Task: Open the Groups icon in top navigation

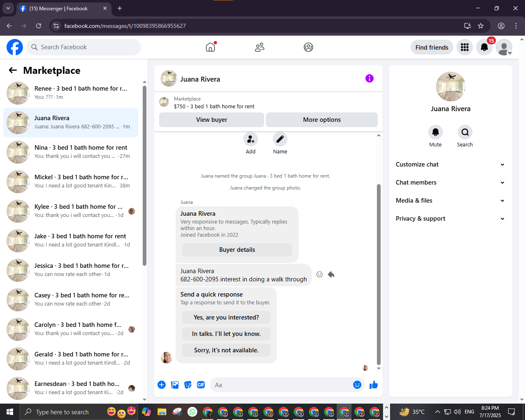Action: tap(308, 47)
